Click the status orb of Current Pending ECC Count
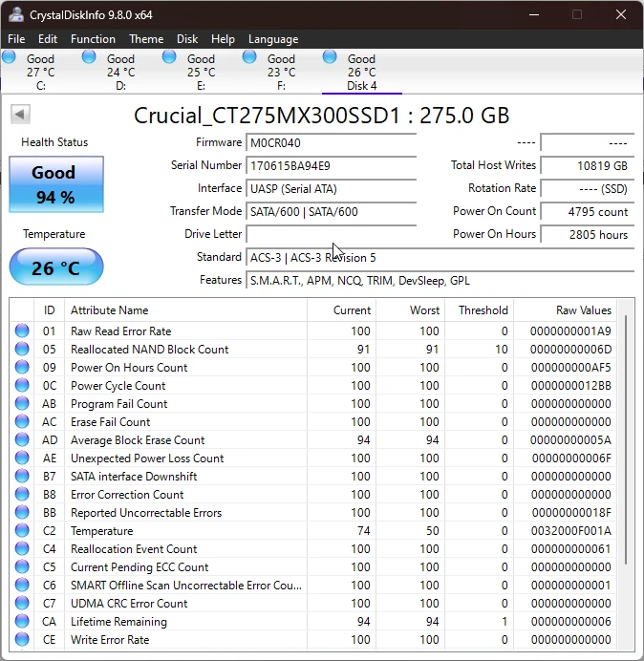The width and height of the screenshot is (644, 661). pyautogui.click(x=22, y=566)
